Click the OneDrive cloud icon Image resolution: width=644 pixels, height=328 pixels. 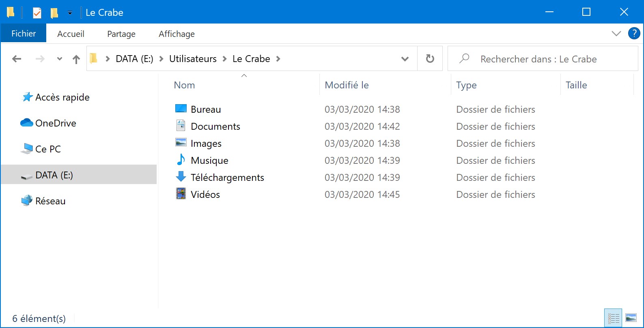[x=27, y=122]
